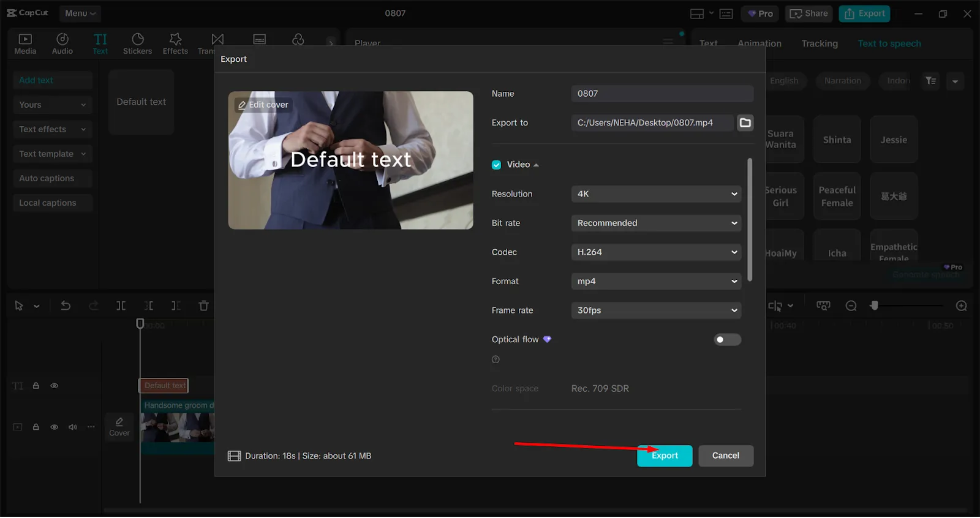Click the folder icon to browse export location

pyautogui.click(x=745, y=123)
